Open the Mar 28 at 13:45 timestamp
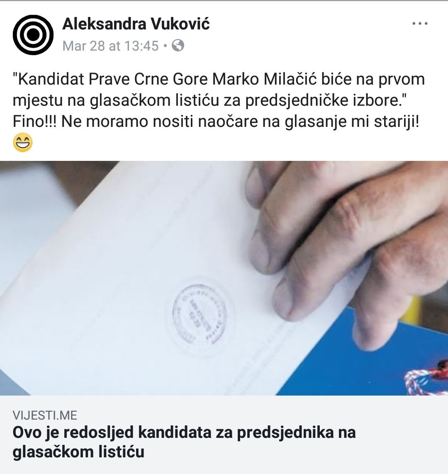The height and width of the screenshot is (476, 448). tap(111, 46)
